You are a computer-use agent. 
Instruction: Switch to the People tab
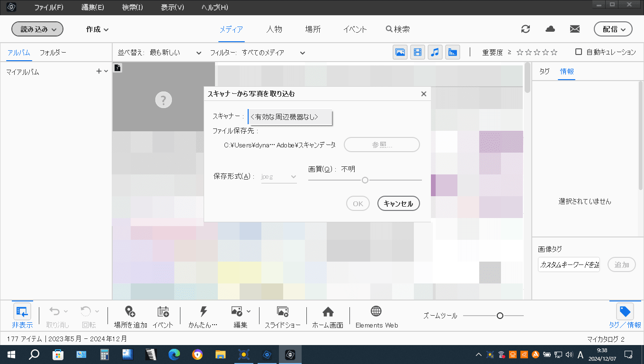[274, 29]
